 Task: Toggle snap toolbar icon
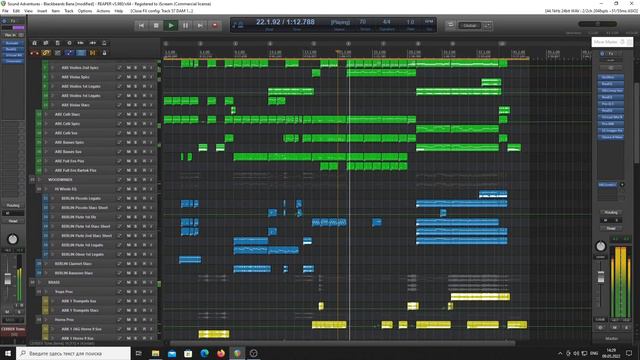pos(93,53)
